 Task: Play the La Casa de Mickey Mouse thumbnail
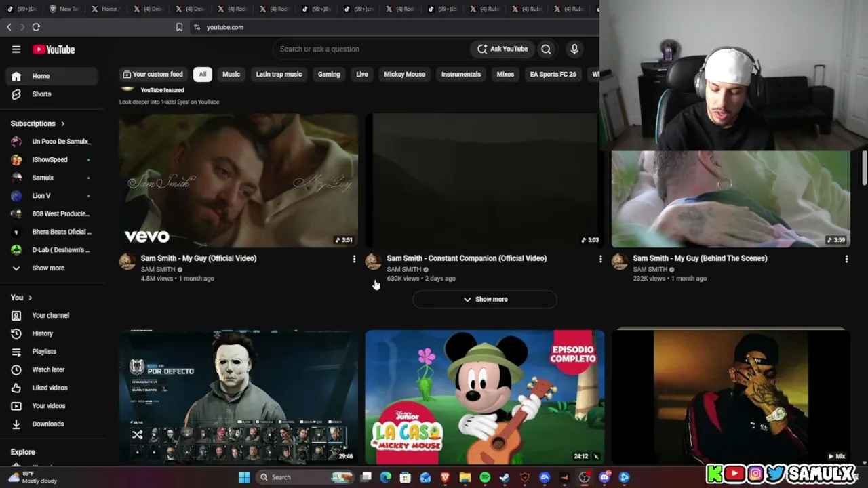coord(485,397)
